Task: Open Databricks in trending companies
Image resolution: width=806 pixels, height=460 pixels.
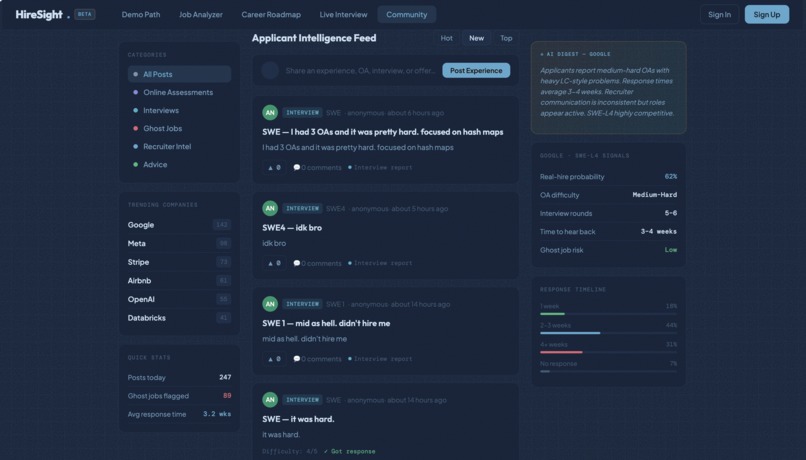Action: 179,318
